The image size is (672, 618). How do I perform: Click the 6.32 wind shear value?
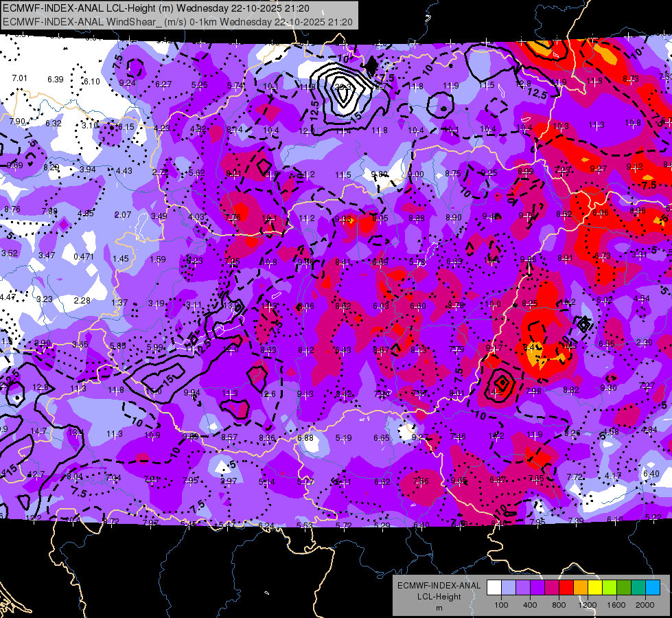coord(54,123)
